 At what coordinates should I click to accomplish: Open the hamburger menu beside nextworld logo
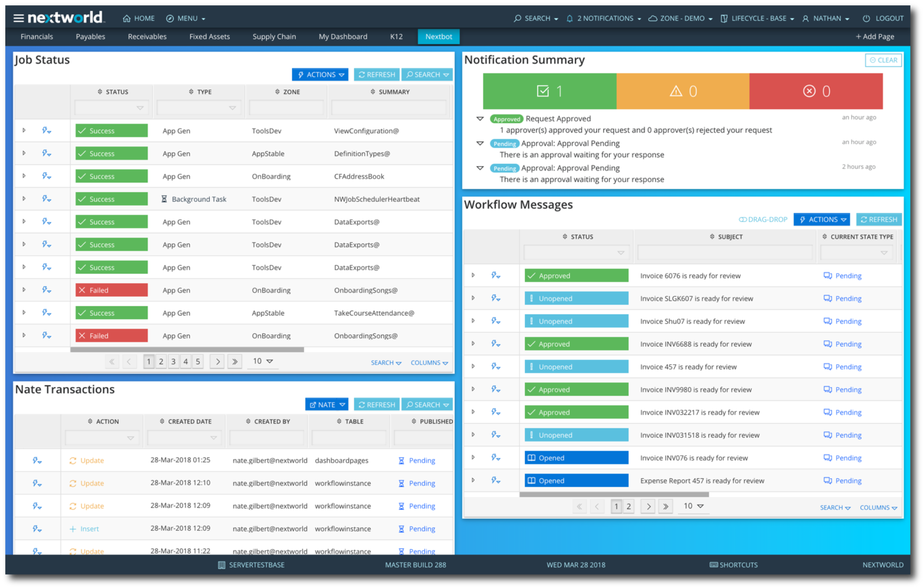[18, 18]
